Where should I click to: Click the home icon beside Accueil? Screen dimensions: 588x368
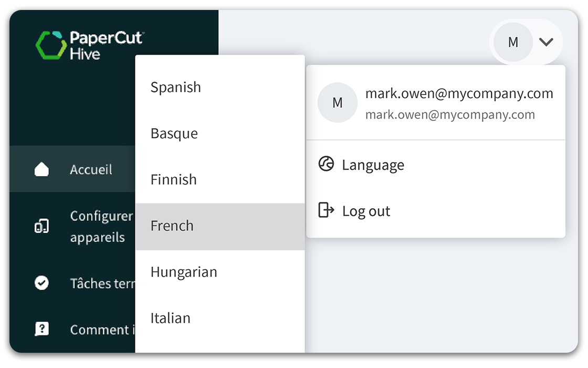click(41, 170)
